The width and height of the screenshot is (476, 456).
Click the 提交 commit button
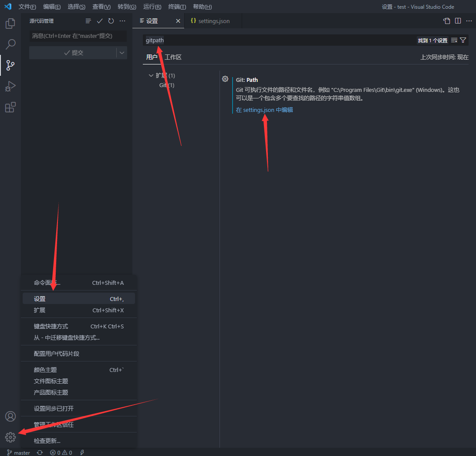[73, 53]
